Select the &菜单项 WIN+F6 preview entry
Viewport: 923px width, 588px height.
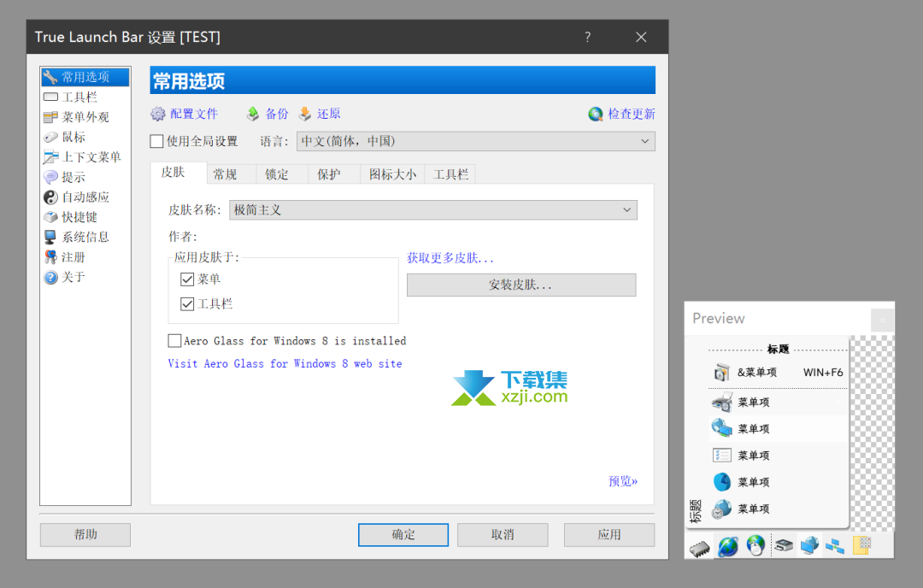click(x=778, y=373)
